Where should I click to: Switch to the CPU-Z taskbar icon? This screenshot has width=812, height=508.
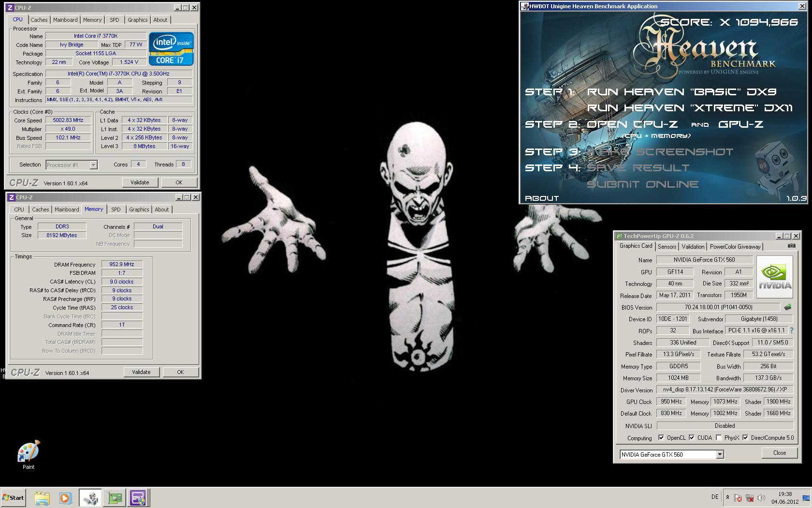[x=139, y=498]
